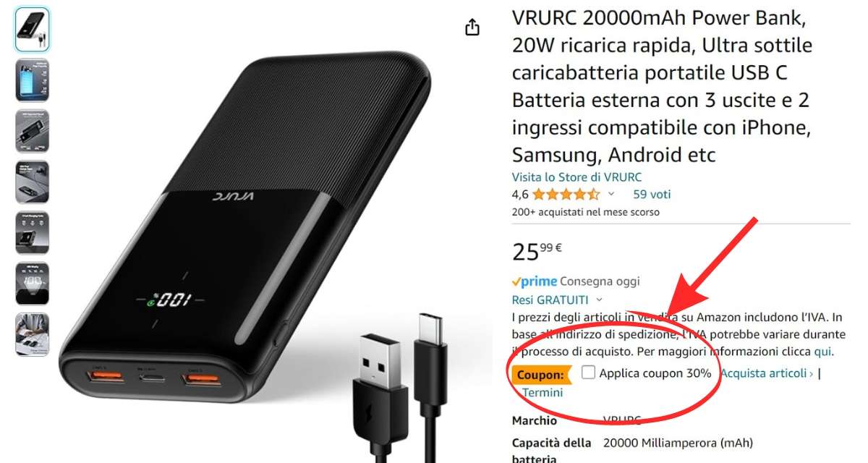Screen dimensions: 868x463
Task: Tick the Applica coupon 30% checkbox
Action: point(588,373)
